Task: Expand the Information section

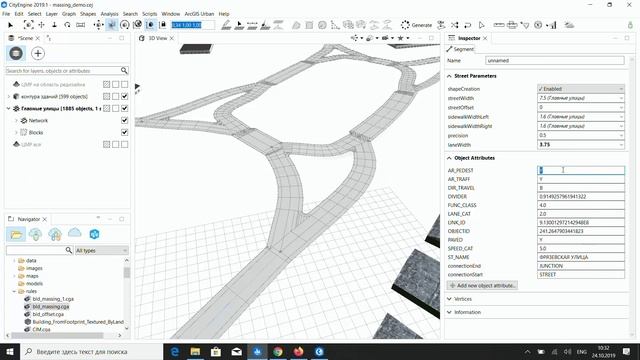Action: tap(449, 312)
